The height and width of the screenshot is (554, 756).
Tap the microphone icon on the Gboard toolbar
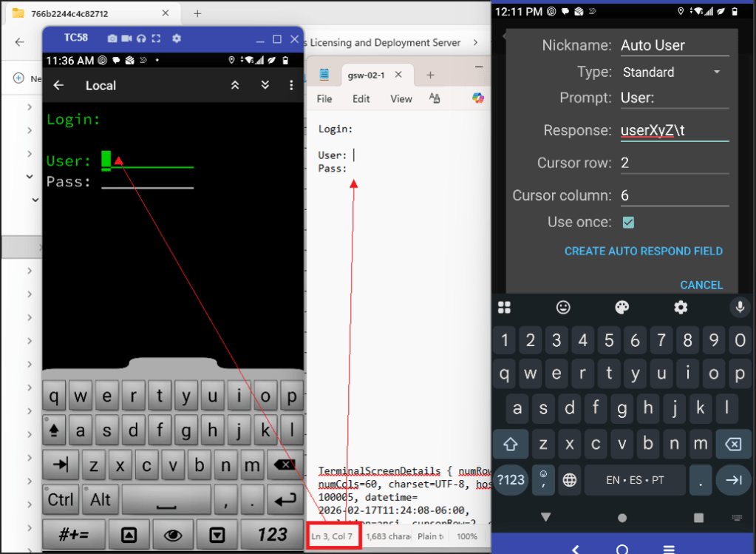740,307
